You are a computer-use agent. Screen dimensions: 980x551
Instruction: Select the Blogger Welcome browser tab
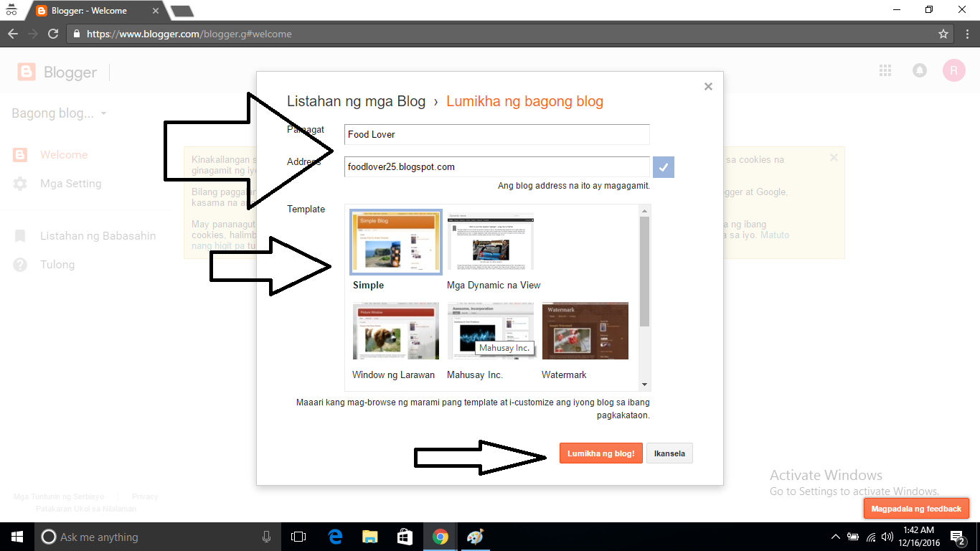click(x=86, y=10)
